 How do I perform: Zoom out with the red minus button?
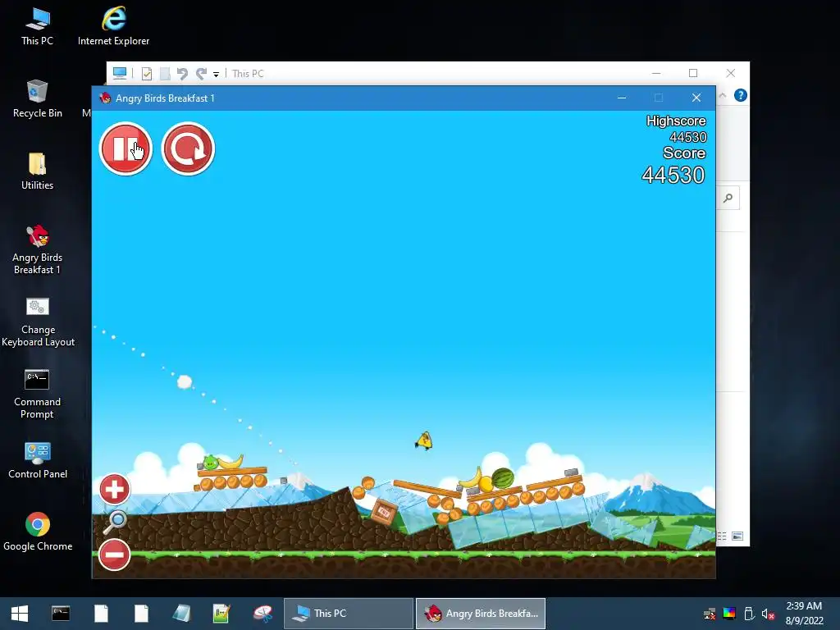[x=114, y=555]
